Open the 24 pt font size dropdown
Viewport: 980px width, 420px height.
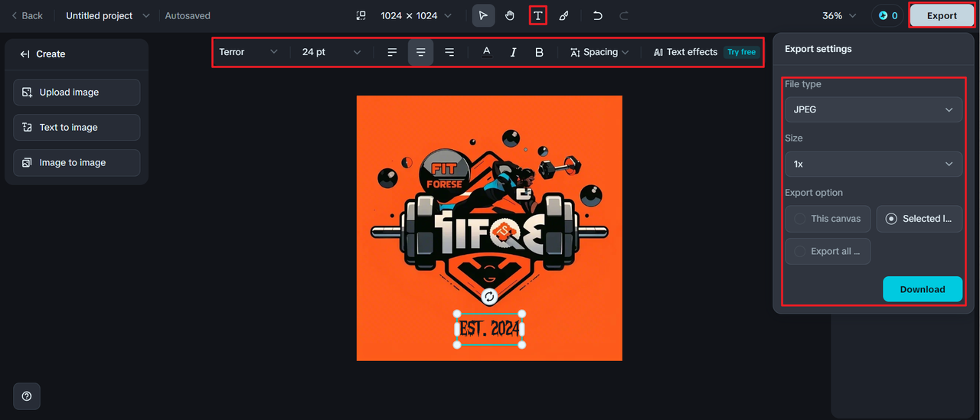(331, 52)
